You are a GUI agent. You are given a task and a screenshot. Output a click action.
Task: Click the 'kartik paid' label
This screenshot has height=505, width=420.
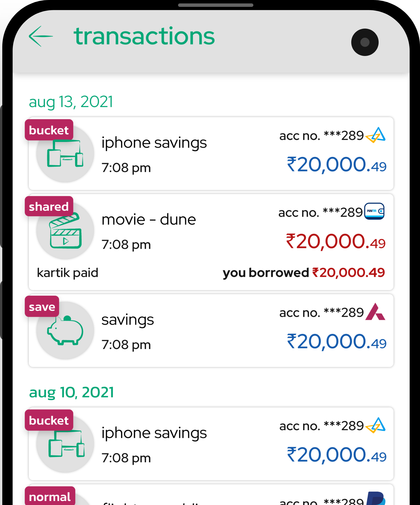point(68,272)
